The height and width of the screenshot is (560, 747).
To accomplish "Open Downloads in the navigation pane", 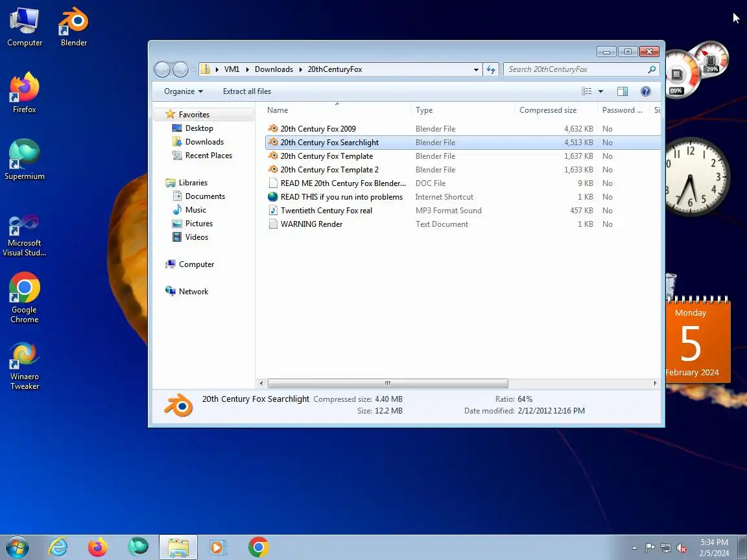I will tap(204, 142).
